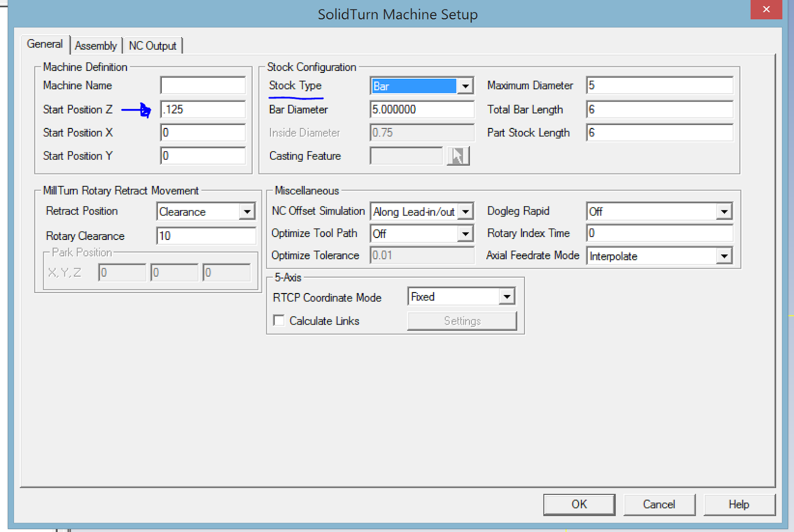Enable the Calculate Links checkbox
Viewport: 794px width, 532px height.
click(x=279, y=321)
